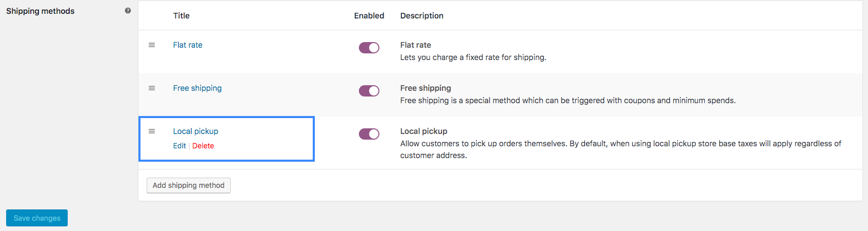Click the drag handle for Flat rate row
Screen dimensions: 868x231
[152, 45]
